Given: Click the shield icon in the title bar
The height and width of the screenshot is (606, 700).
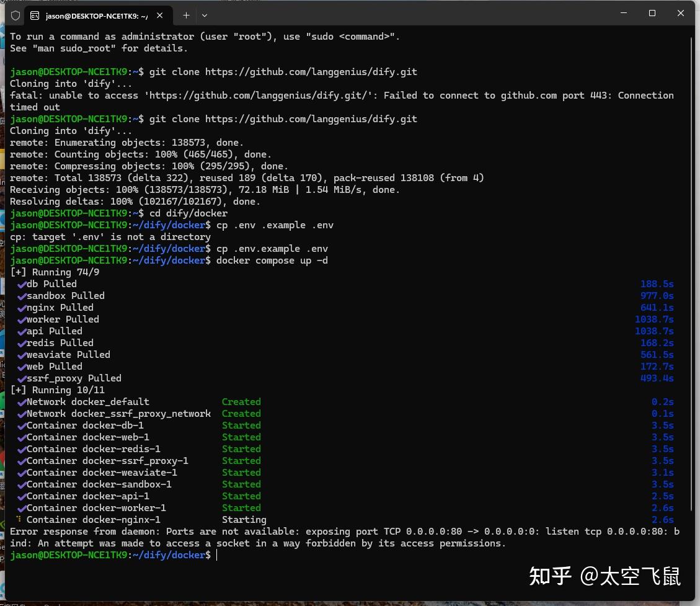Looking at the screenshot, I should [x=15, y=16].
